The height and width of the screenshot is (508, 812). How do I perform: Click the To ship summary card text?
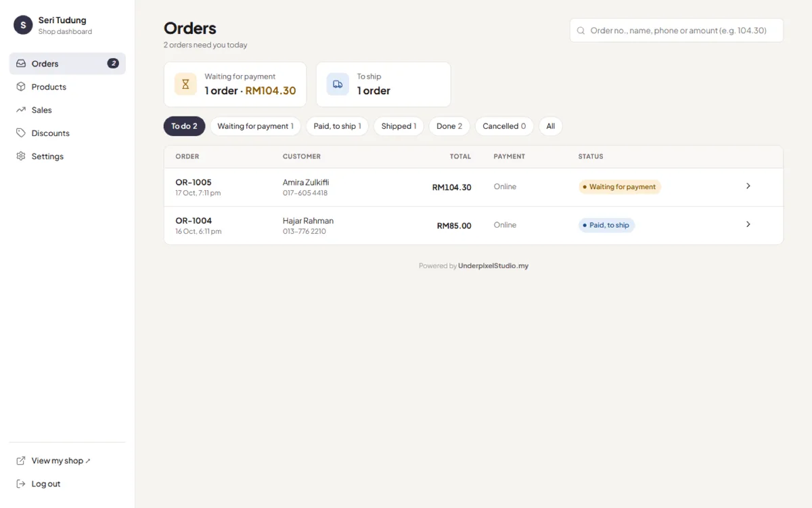pyautogui.click(x=374, y=85)
